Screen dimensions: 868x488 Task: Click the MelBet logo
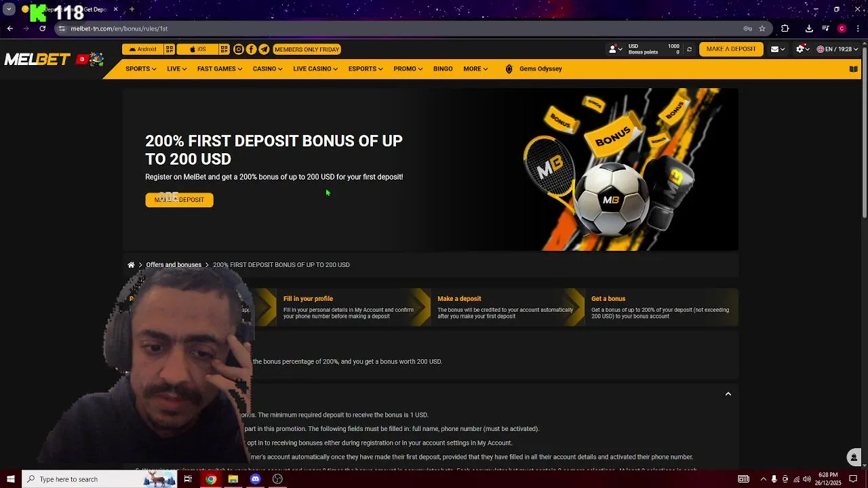point(37,60)
